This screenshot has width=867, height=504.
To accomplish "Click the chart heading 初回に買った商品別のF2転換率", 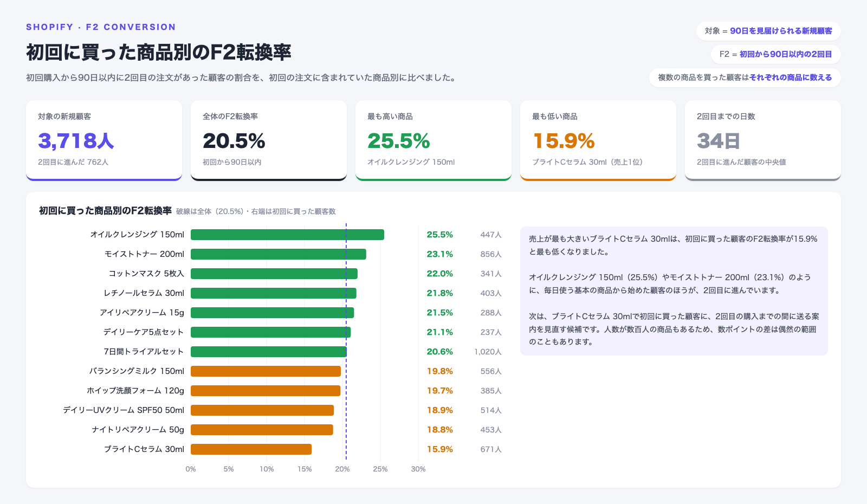I will click(x=105, y=211).
